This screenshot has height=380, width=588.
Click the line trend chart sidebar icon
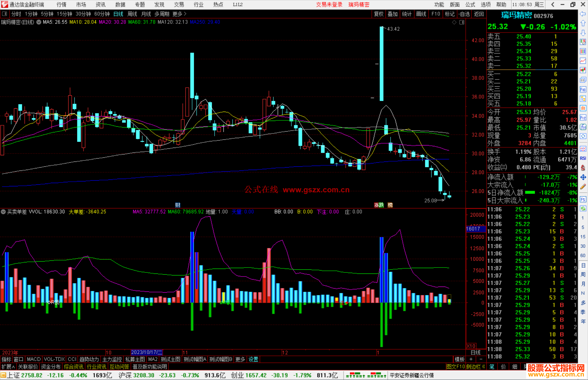(583, 61)
